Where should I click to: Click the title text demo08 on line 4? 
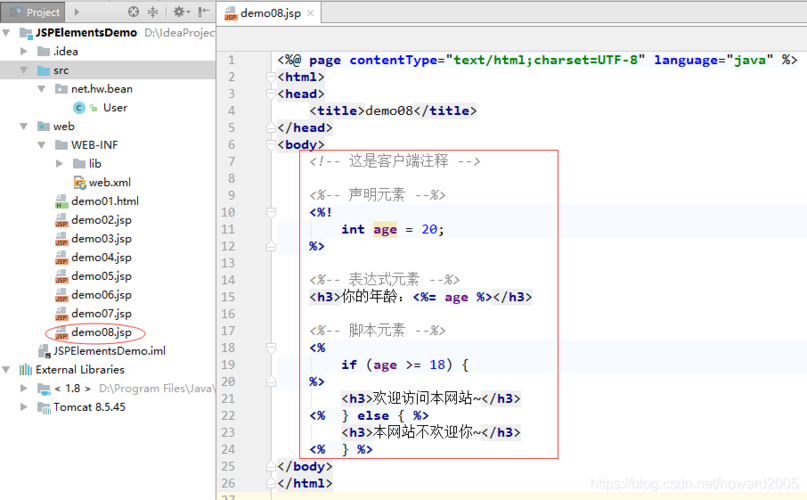(x=389, y=111)
